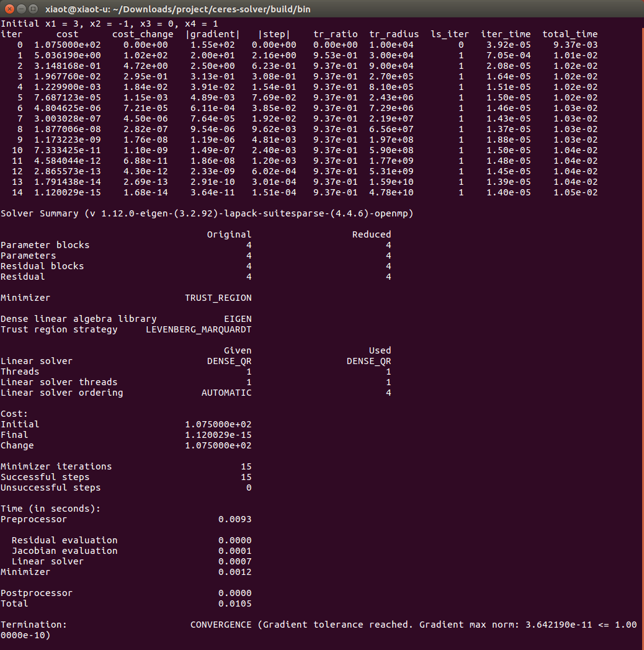
Task: Click the LEVENBERG_MARQUARDT strategy value
Action: [199, 329]
